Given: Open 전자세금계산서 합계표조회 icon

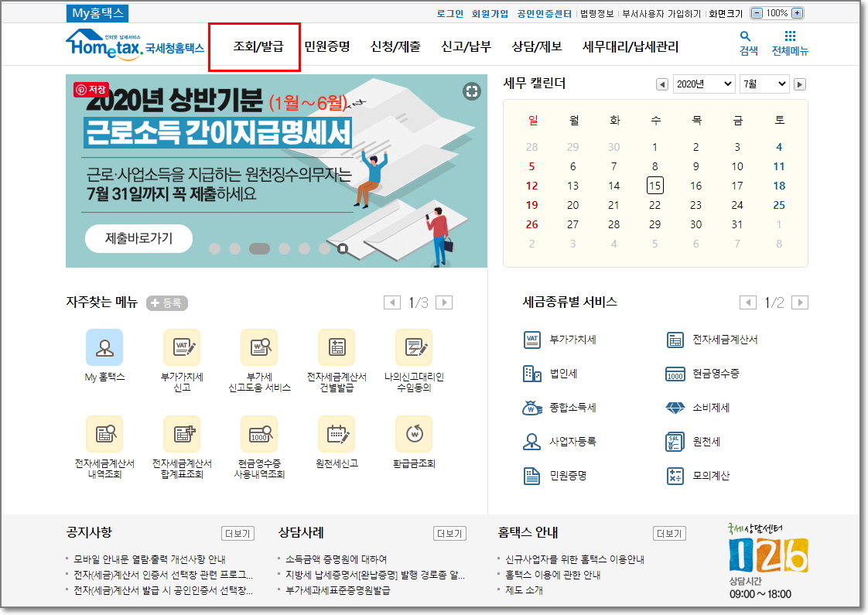Looking at the screenshot, I should tap(182, 434).
